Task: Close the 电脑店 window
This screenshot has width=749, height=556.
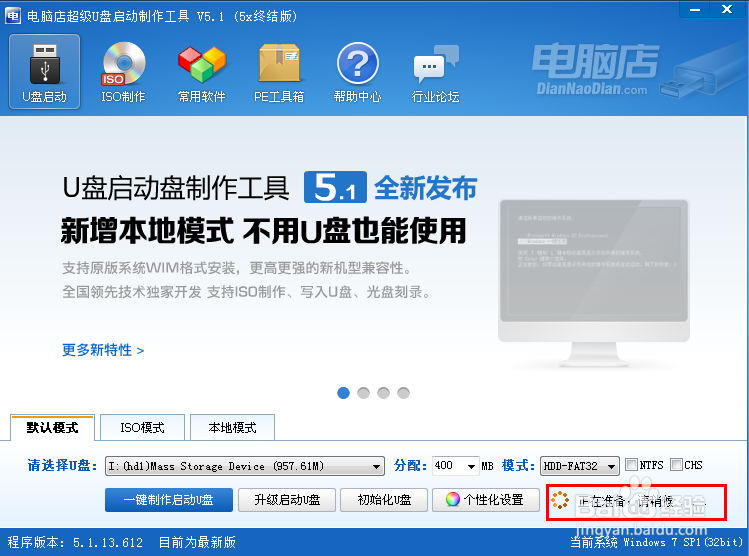Action: pos(727,10)
